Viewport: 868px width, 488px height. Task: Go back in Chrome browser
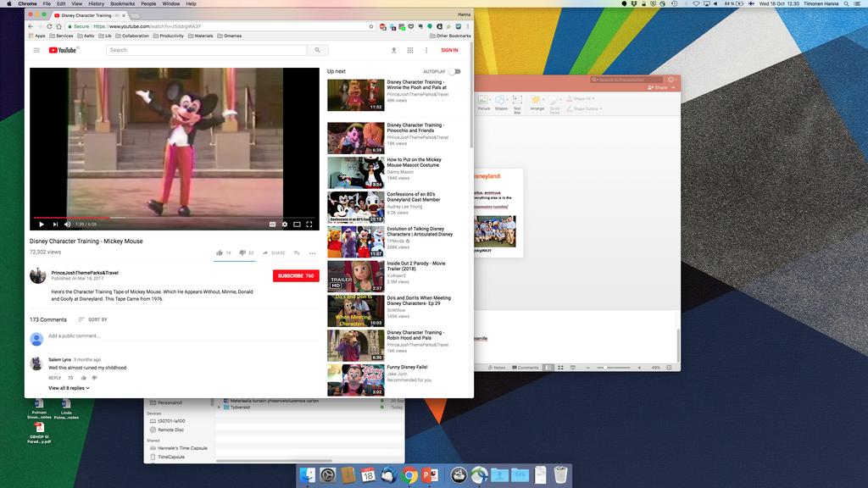[31, 26]
